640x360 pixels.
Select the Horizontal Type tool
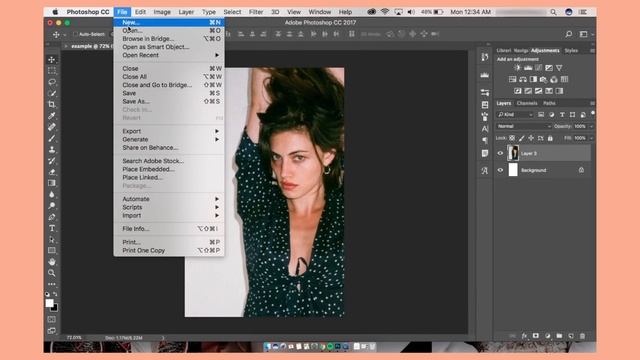click(52, 228)
